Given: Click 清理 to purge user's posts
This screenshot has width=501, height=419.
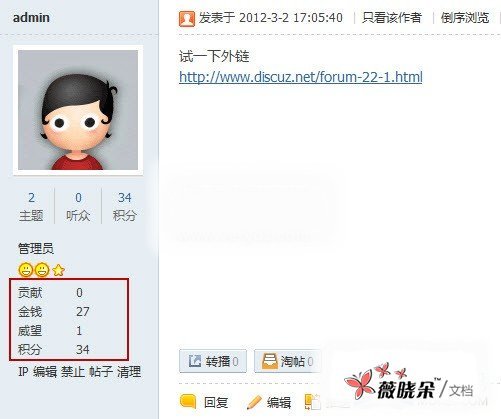Looking at the screenshot, I should coord(129,371).
